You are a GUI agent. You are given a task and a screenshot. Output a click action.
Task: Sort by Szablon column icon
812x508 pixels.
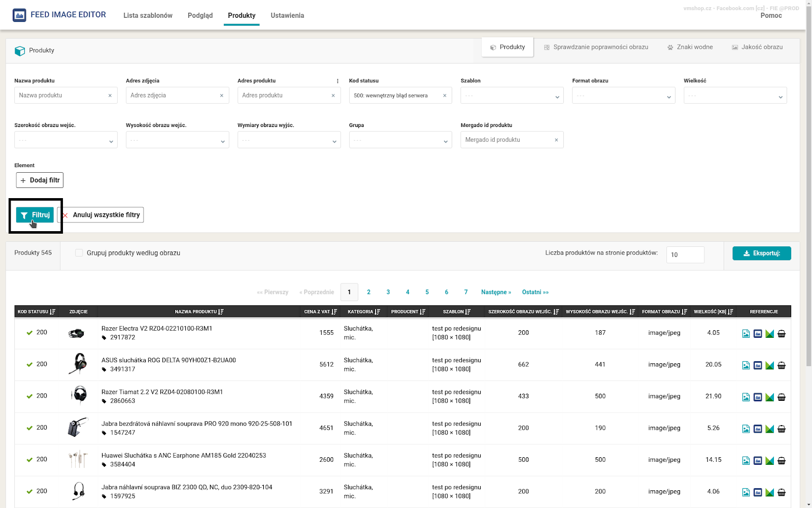point(468,312)
